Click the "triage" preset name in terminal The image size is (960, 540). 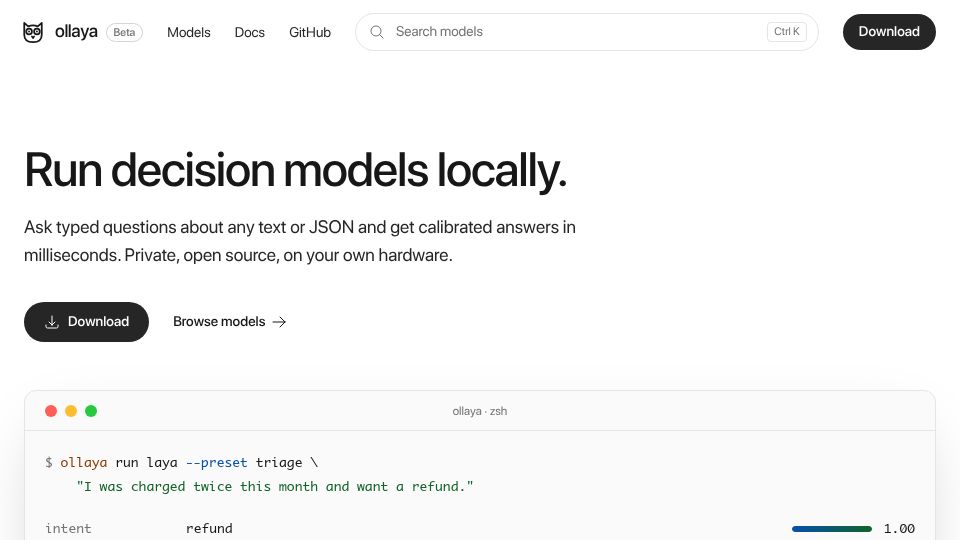279,462
